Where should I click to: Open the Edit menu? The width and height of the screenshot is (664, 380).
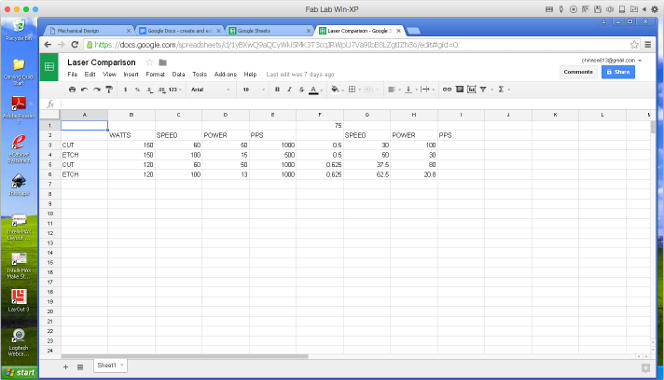(90, 74)
